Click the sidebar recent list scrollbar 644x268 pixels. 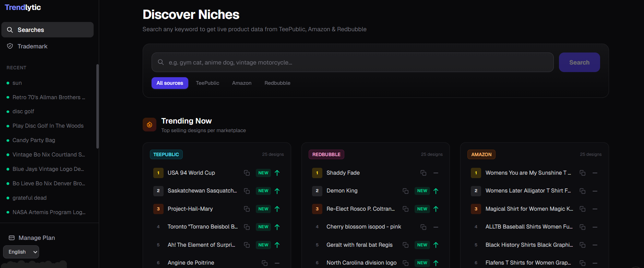[97, 106]
